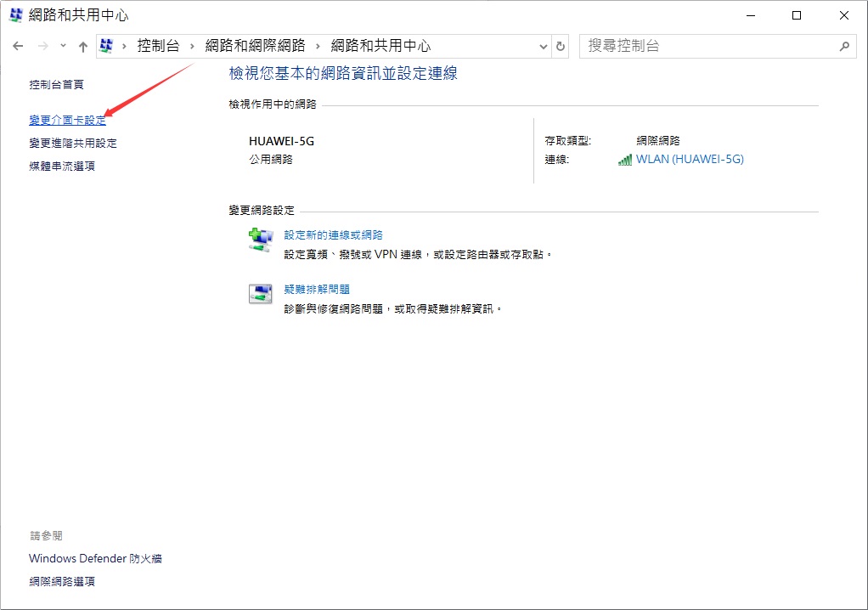Refresh the Control Panel view
The width and height of the screenshot is (868, 610).
[x=561, y=47]
